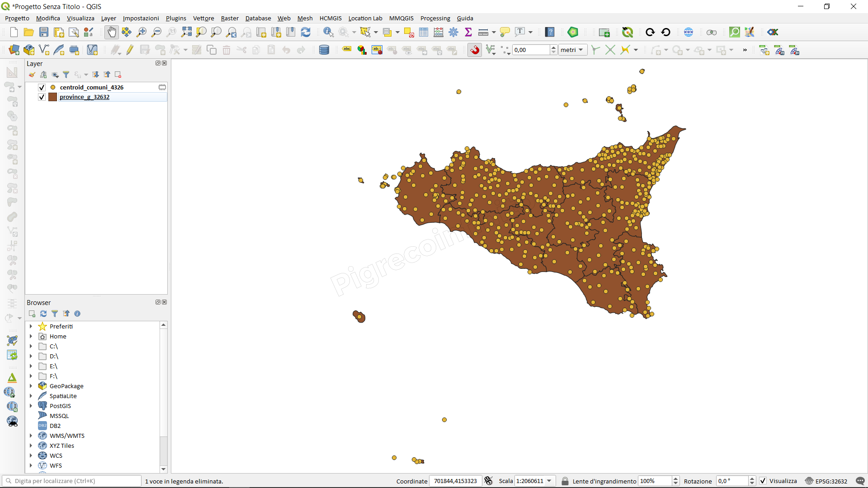Save the project using the floppy disk icon
The width and height of the screenshot is (868, 488).
point(44,32)
